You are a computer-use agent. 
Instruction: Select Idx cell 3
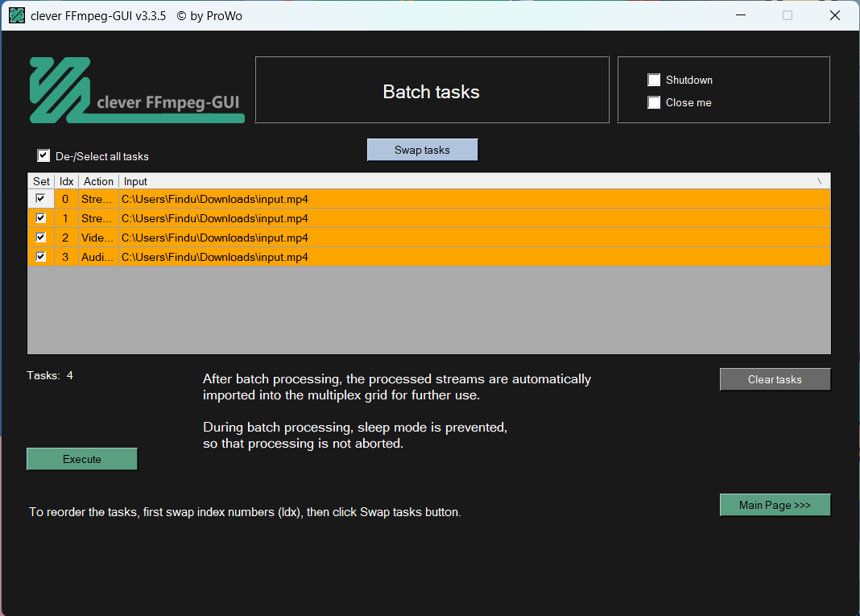pyautogui.click(x=66, y=257)
